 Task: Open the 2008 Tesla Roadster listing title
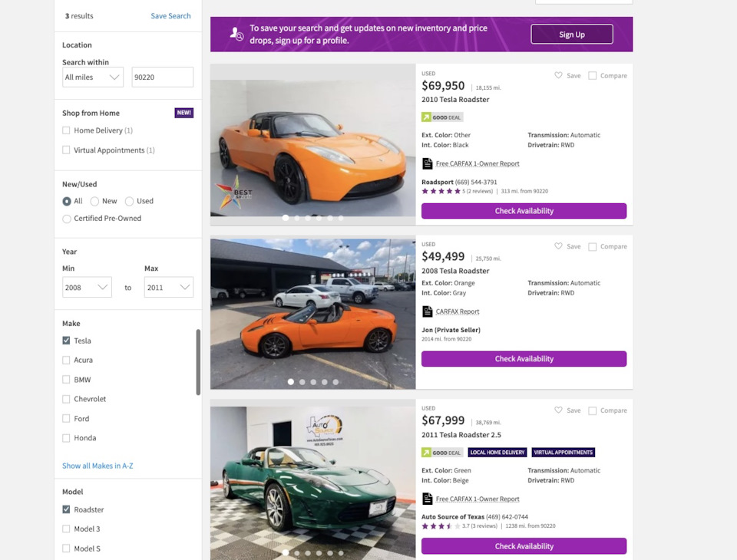[x=455, y=271]
